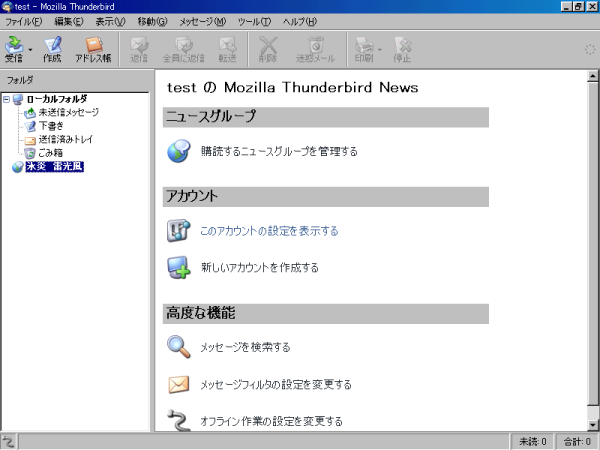Click the 合計: 0 status entry

coord(577,442)
